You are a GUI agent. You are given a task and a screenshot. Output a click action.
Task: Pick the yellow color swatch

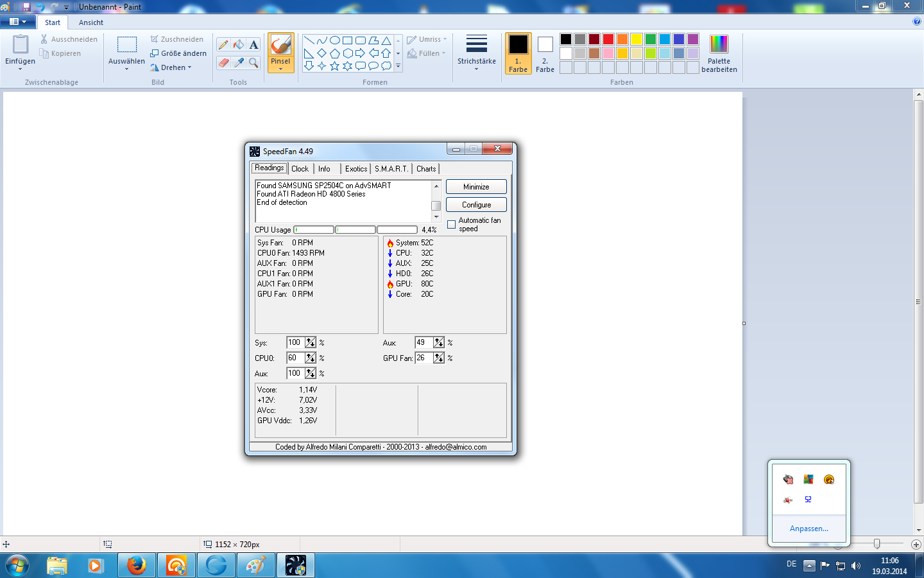pos(637,39)
